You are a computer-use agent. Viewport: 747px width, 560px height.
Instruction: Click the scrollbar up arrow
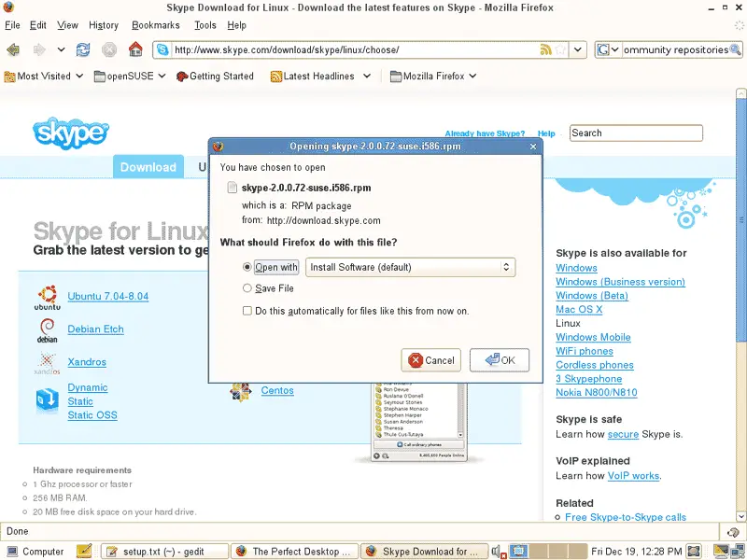click(741, 92)
